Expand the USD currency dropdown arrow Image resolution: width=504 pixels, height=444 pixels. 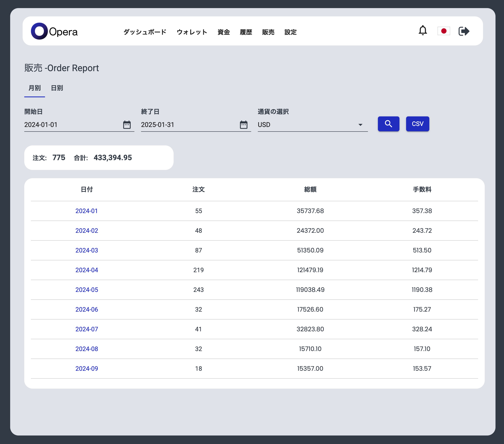(x=360, y=125)
